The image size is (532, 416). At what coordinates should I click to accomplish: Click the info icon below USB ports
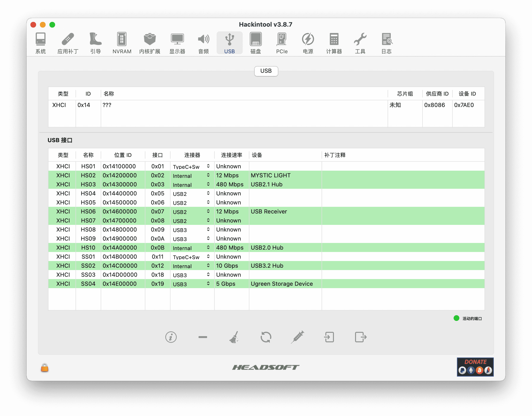171,337
